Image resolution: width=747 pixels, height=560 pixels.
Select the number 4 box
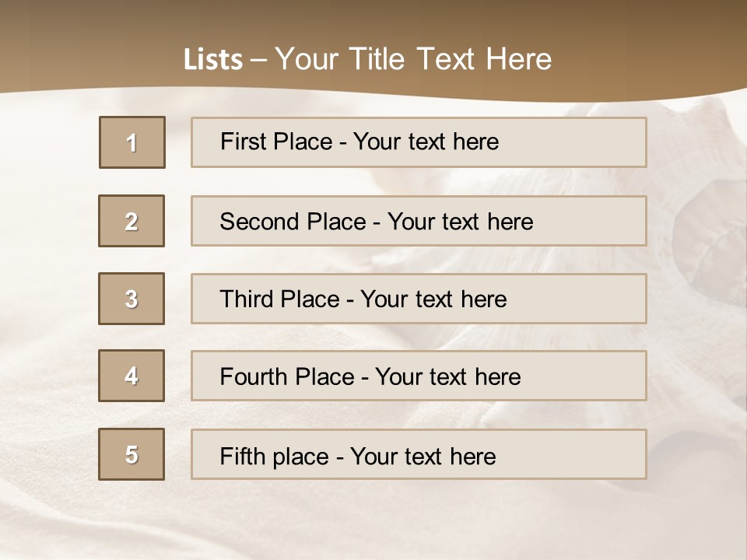pyautogui.click(x=132, y=376)
